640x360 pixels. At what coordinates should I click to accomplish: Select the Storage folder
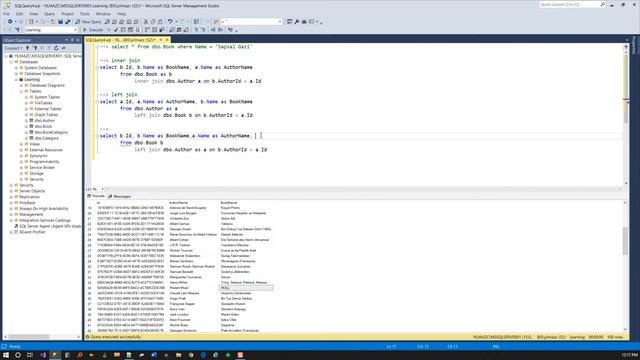(x=36, y=173)
